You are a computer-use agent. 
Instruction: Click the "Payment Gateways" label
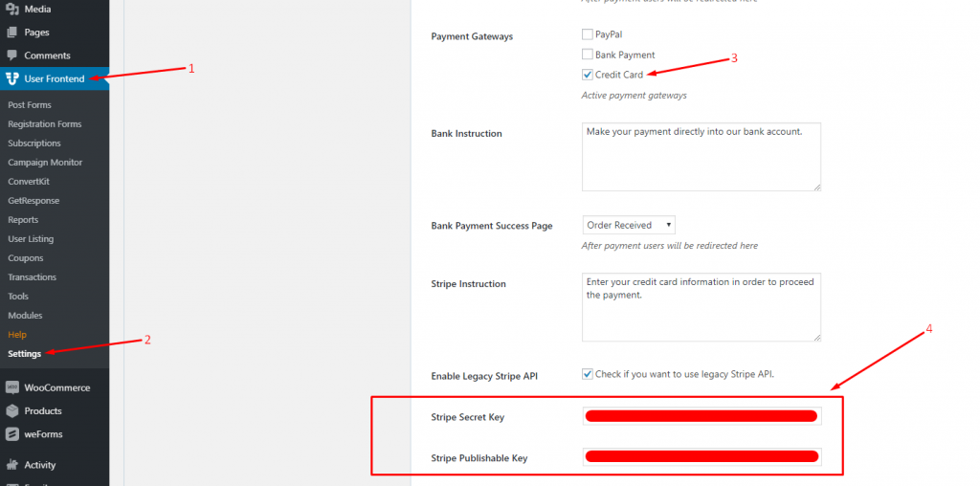click(472, 36)
